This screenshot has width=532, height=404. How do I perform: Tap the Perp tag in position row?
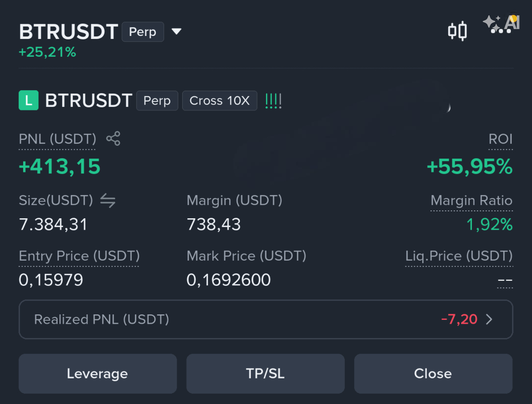tap(157, 101)
